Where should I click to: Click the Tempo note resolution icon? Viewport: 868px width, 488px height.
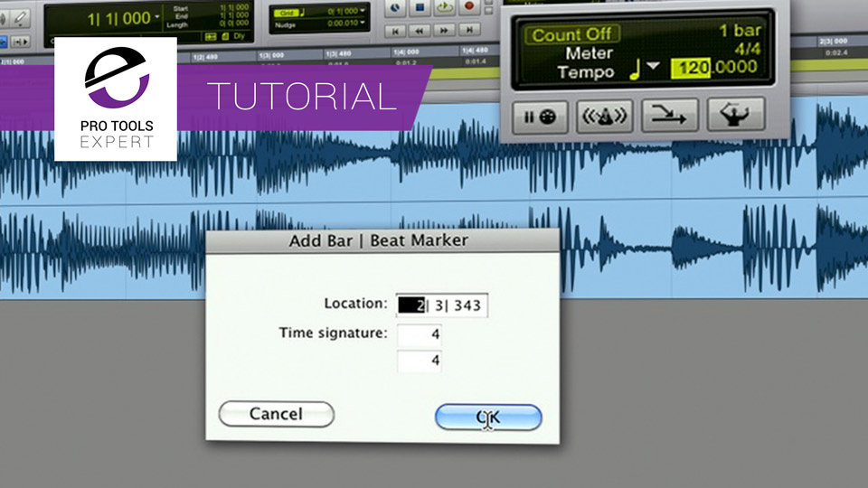[x=635, y=70]
